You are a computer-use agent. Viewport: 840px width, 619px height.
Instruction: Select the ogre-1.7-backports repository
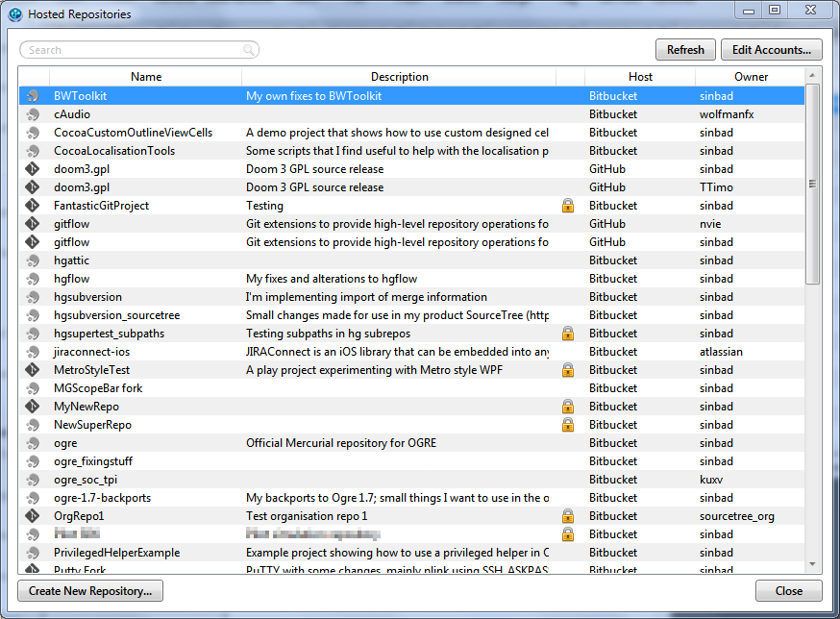[x=102, y=498]
